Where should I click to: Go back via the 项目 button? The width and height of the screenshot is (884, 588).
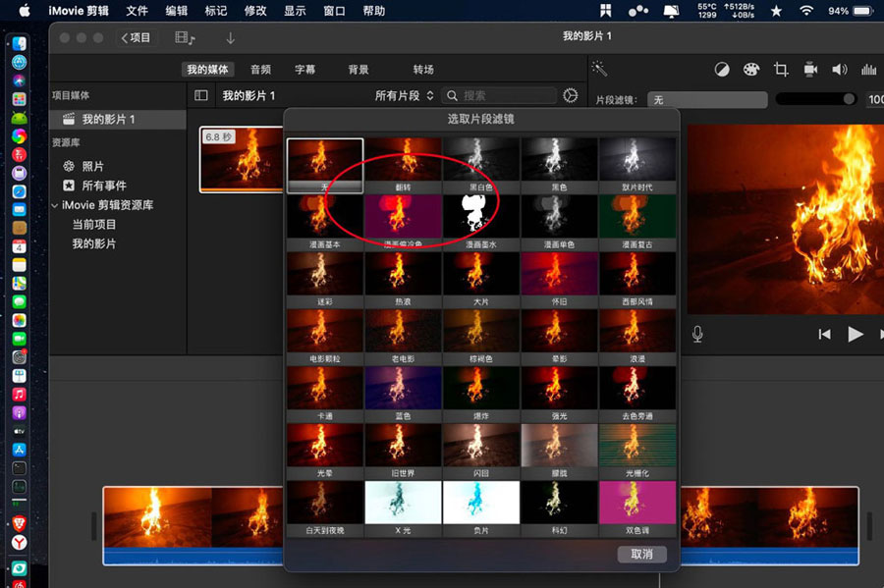136,37
